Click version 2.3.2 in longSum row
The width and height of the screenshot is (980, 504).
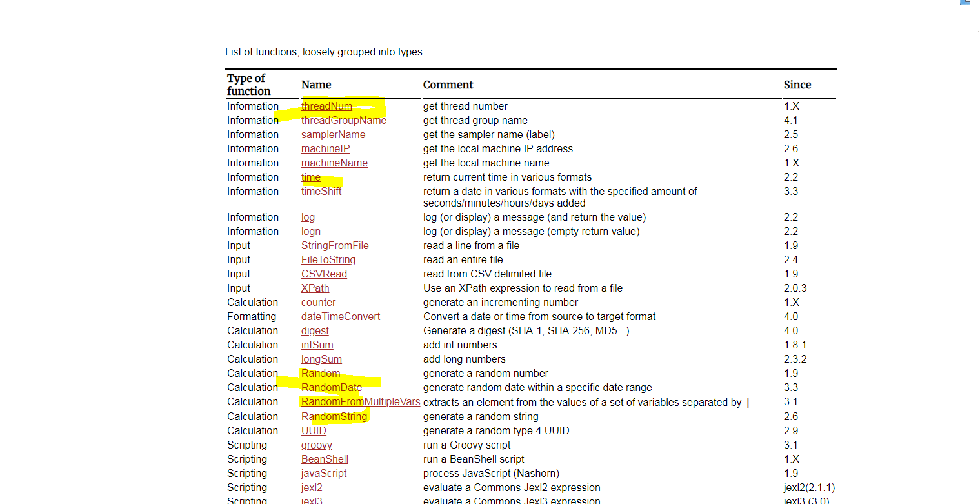[x=795, y=359]
